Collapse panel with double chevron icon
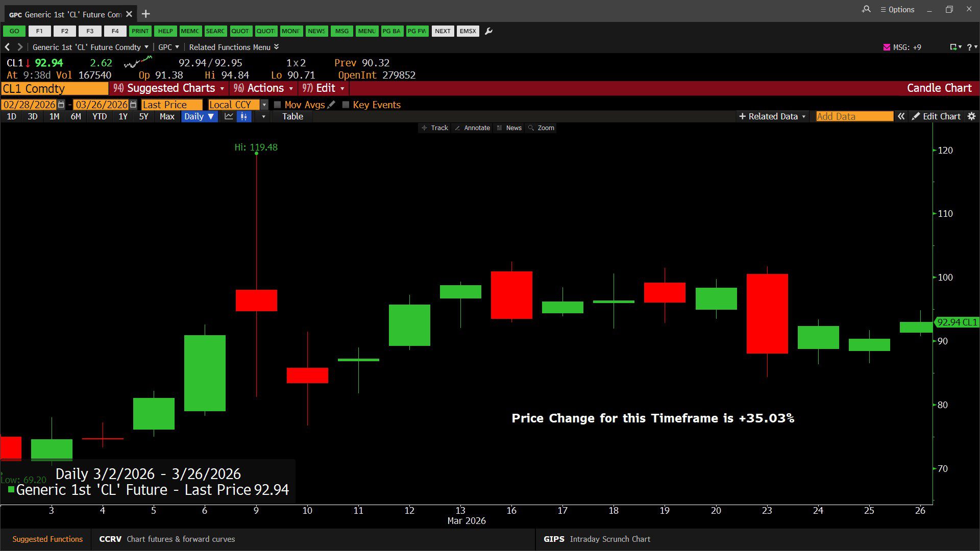The image size is (980, 551). (x=901, y=116)
